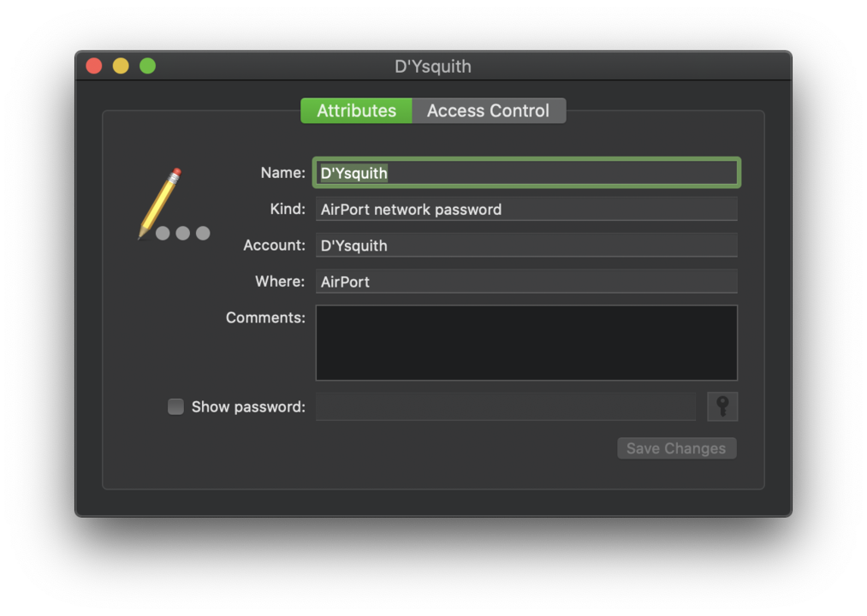
Task: Minimize window with the yellow button
Action: (121, 66)
